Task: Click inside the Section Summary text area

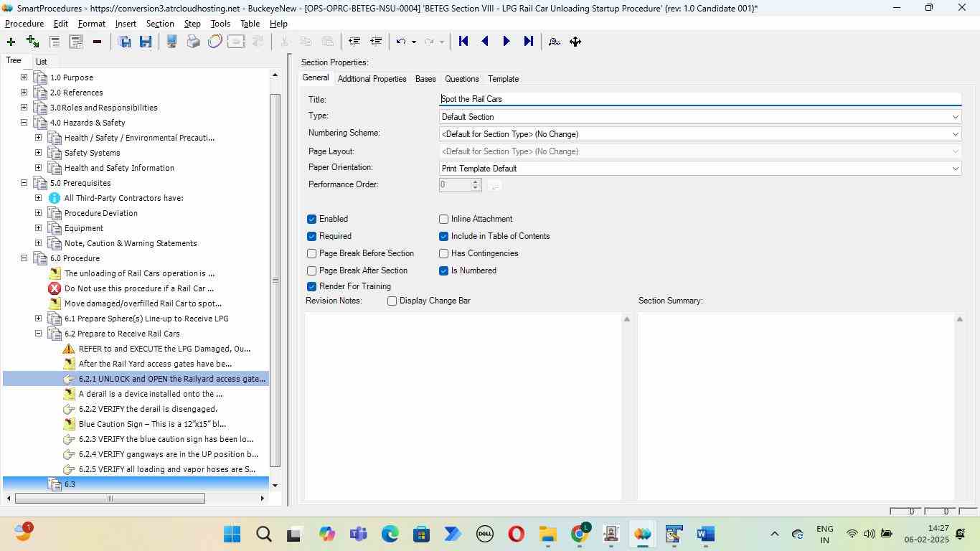Action: tap(796, 406)
